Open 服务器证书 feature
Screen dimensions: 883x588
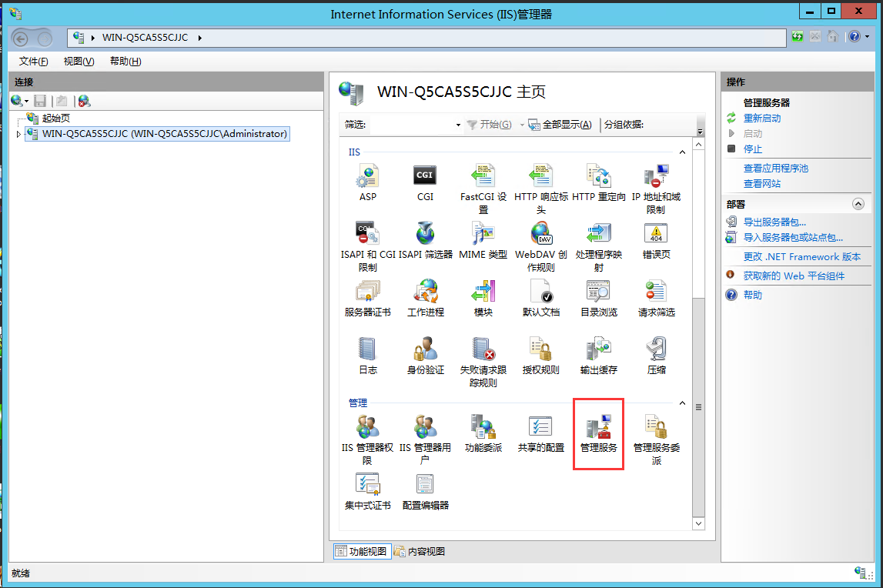[368, 299]
